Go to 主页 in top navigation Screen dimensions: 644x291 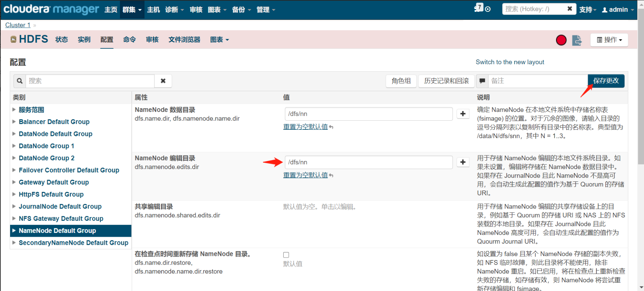(x=111, y=10)
